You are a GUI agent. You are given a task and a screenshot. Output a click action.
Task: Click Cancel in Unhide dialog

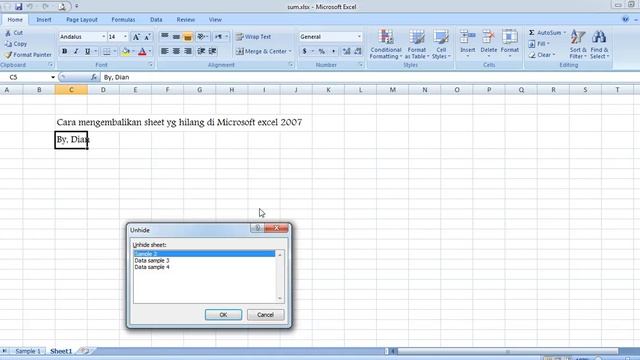(x=265, y=315)
